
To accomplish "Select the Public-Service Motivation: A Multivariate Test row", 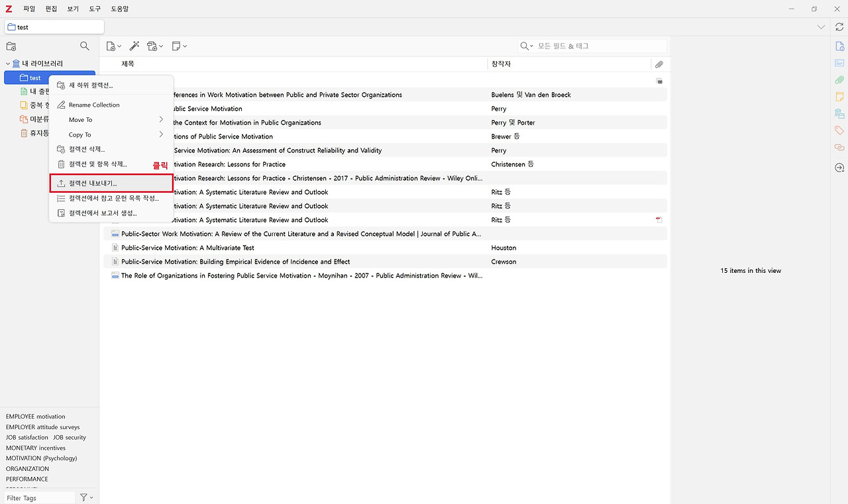I will tap(385, 248).
